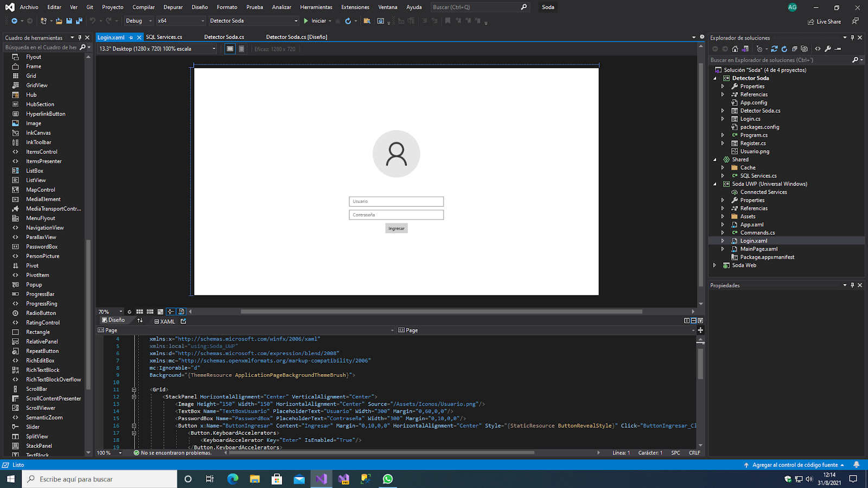868x488 pixels.
Task: Collapse all nodes in Solution Explorer
Action: 794,49
